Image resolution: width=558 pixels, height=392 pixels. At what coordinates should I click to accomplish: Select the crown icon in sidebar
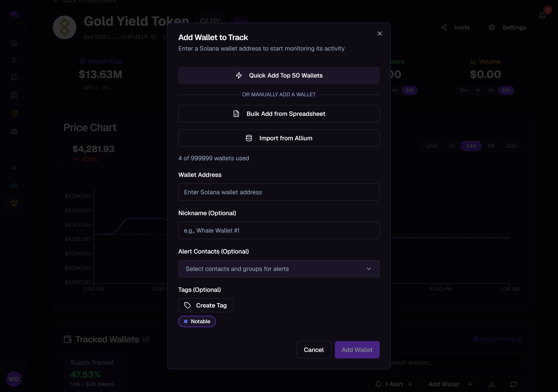14,203
